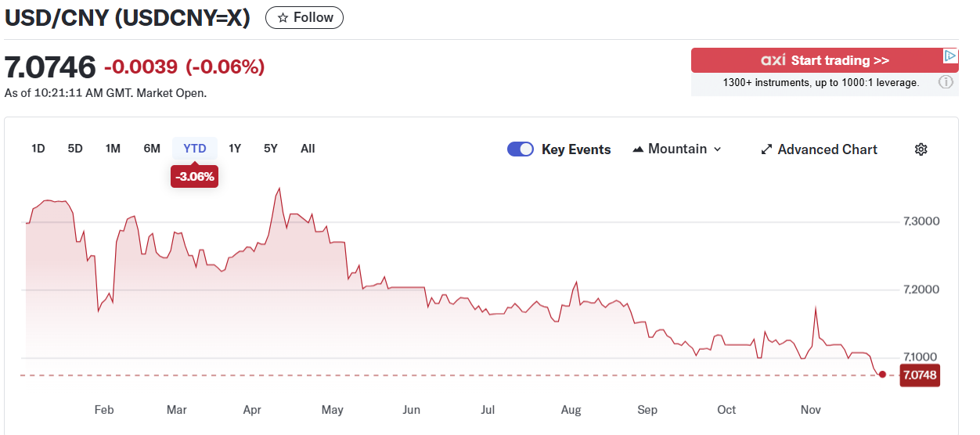This screenshot has height=435, width=980.
Task: Click the AdChoices triangle icon
Action: point(949,56)
